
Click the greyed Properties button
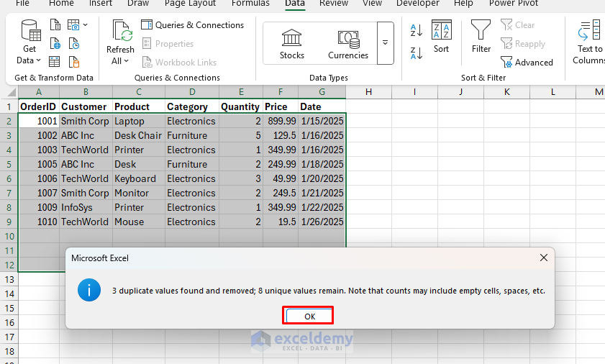click(168, 44)
